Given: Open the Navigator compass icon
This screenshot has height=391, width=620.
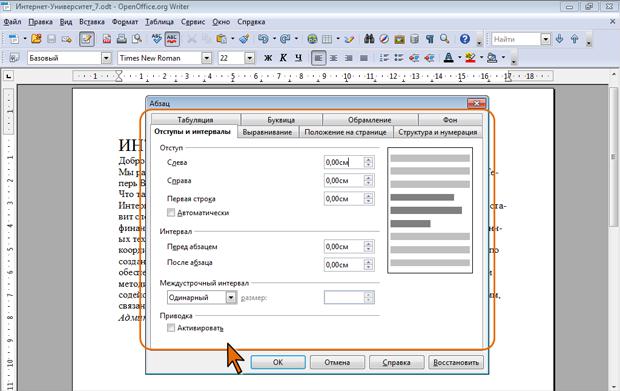Looking at the screenshot, I should (384, 39).
